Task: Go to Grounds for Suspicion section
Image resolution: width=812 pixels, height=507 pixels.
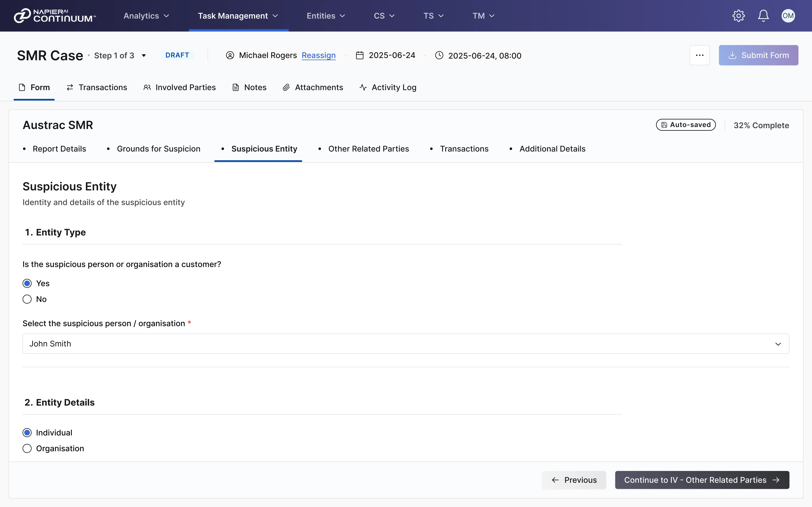Action: (158, 149)
